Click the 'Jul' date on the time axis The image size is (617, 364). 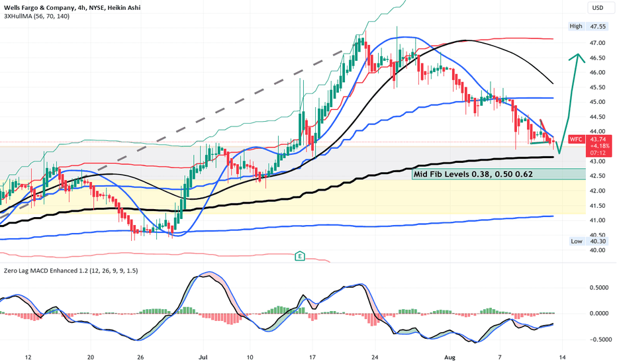click(x=203, y=357)
